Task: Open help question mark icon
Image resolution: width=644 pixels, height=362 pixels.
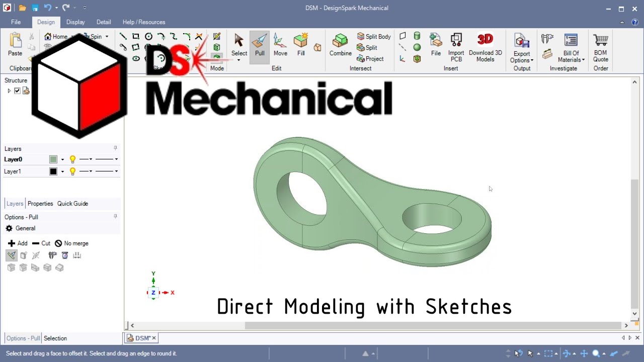Action: (x=635, y=22)
